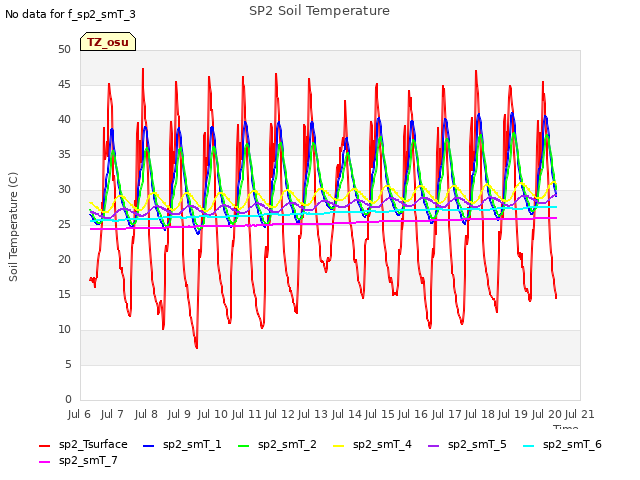Click the SP2 Soil Temperature chart title
This screenshot has width=640, height=480.
tap(319, 11)
